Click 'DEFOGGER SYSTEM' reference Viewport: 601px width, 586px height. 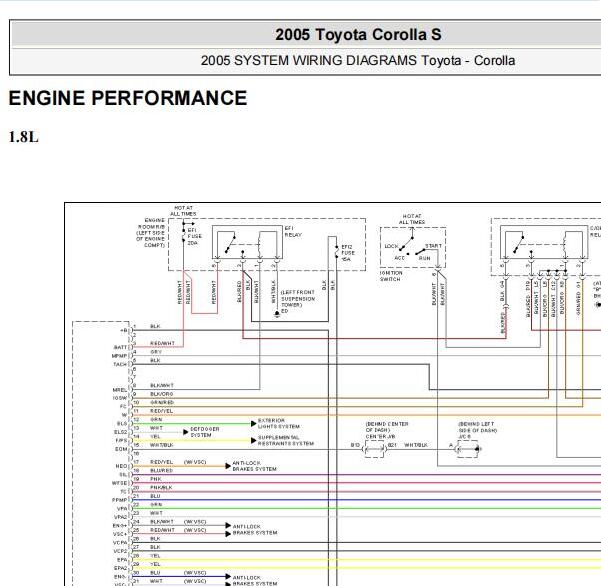click(205, 432)
